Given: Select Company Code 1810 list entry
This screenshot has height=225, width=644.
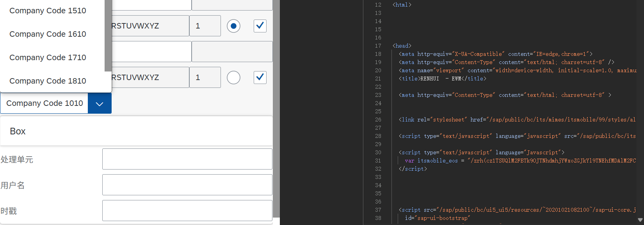Looking at the screenshot, I should pos(52,81).
